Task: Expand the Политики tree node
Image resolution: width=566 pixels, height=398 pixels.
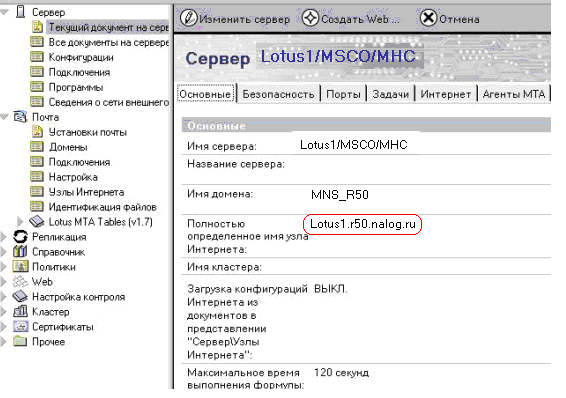Action: click(4, 267)
